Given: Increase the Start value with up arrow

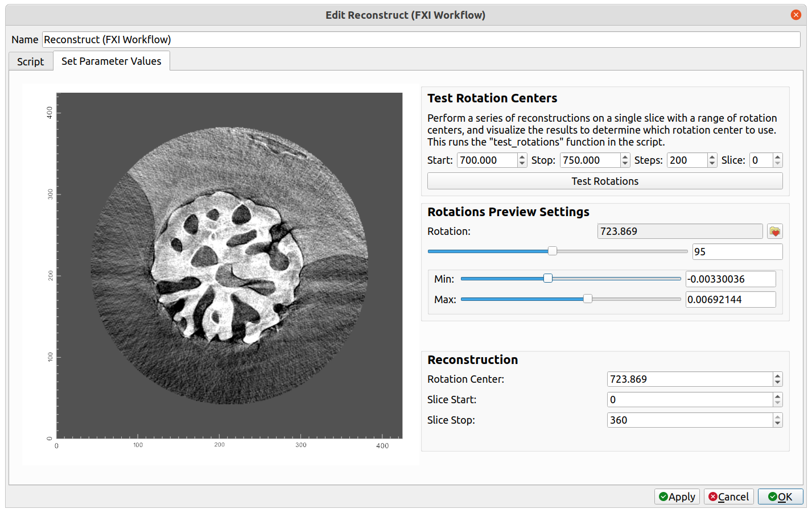Looking at the screenshot, I should click(x=522, y=157).
